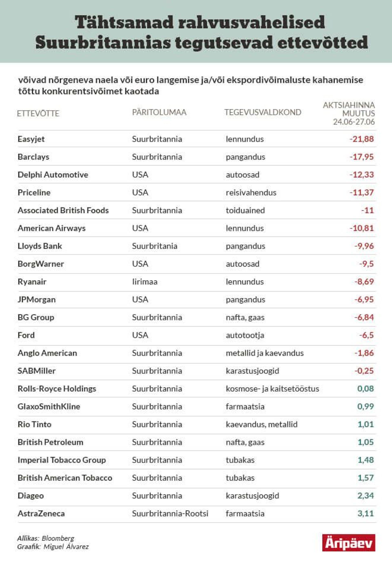Click Suurbritannia-Rootsi country text
This screenshot has width=392, height=567.
point(170,513)
